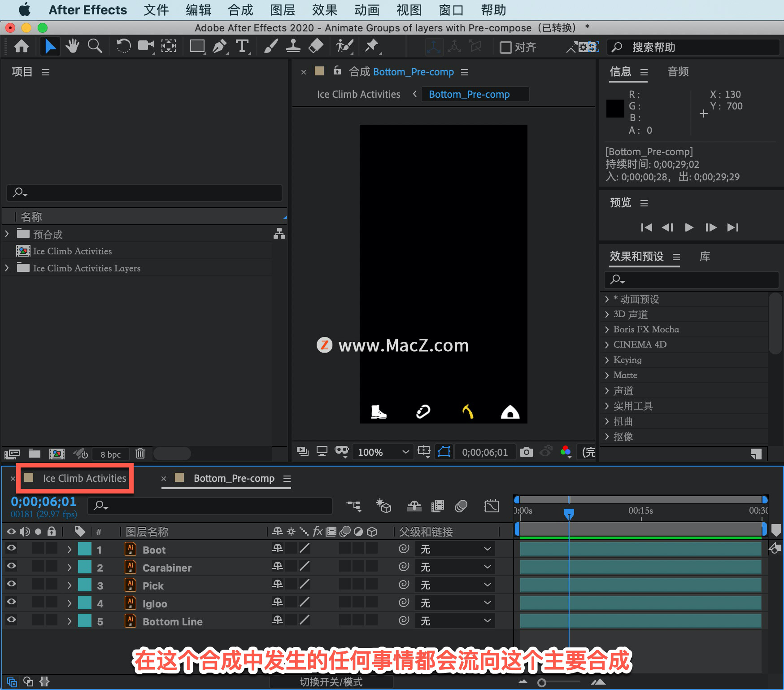784x690 pixels.
Task: Switch to Ice Climb Activities timeline tab
Action: [x=84, y=478]
